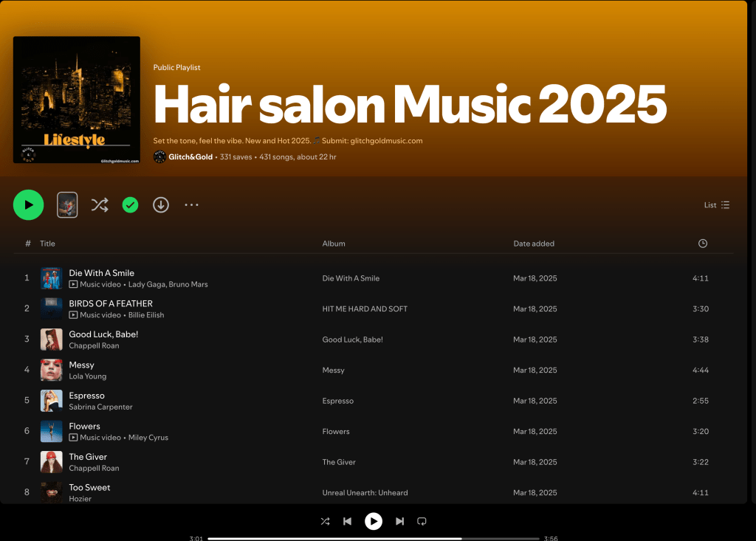Open Unreal Unearth: Unheard album link
Viewport: 756px width, 541px height.
[365, 493]
